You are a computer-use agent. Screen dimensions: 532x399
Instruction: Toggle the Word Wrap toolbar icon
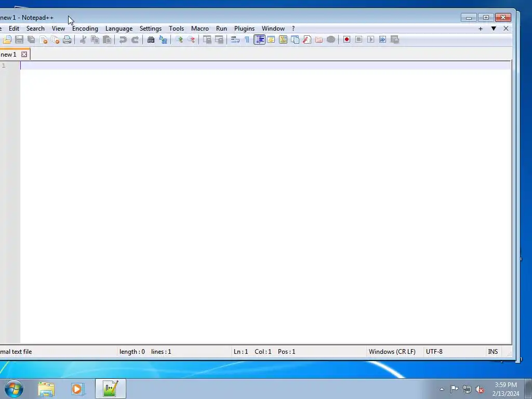[x=235, y=39]
